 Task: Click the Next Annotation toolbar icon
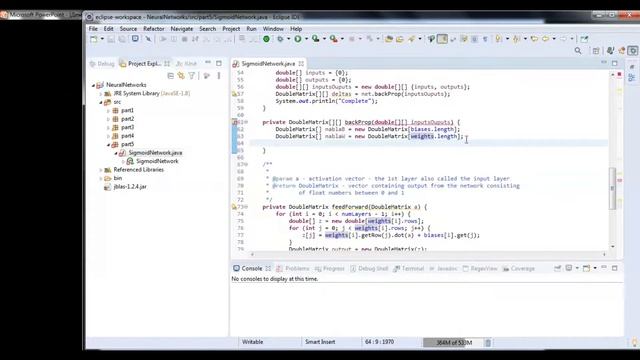(x=499, y=39)
